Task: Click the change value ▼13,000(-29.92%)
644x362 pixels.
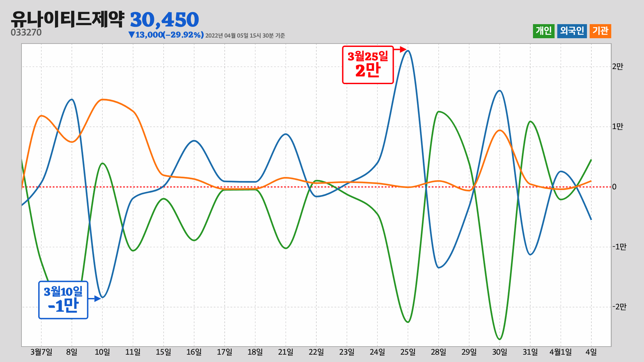Action: tap(166, 35)
